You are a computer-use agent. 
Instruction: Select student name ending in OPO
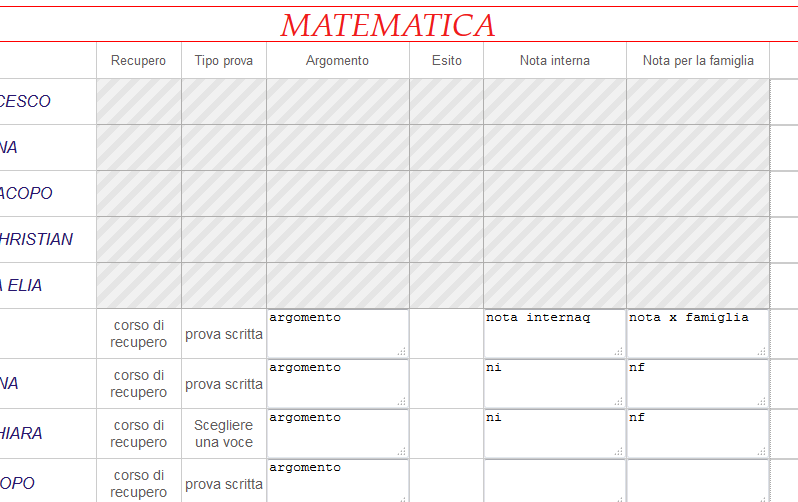17,483
